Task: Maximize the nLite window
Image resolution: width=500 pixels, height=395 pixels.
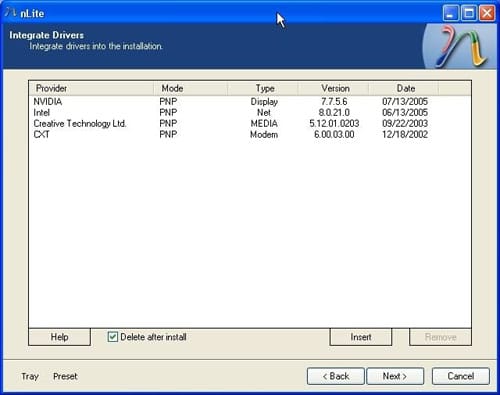Action: (x=469, y=13)
